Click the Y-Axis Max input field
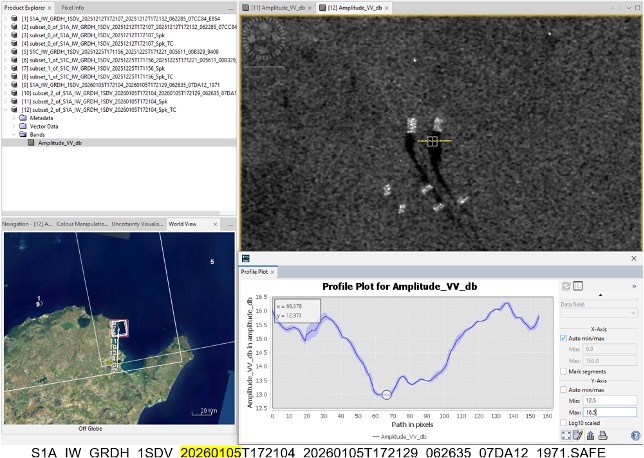 610,412
